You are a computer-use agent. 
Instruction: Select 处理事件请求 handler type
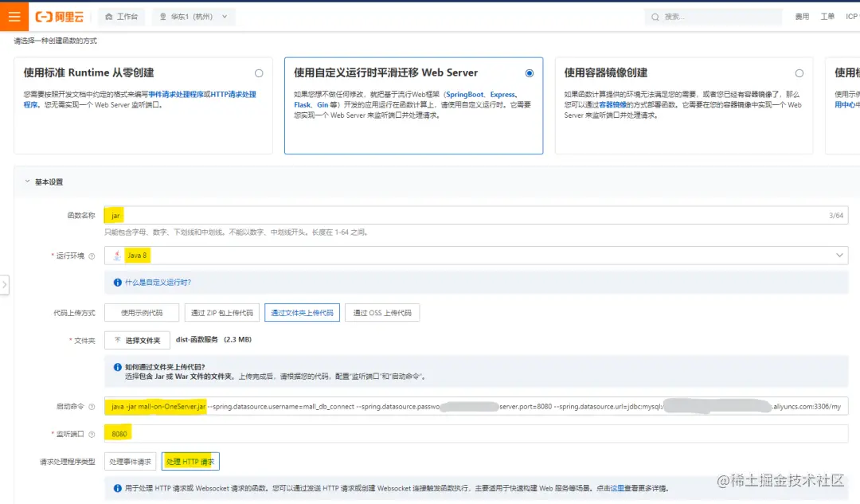(130, 462)
